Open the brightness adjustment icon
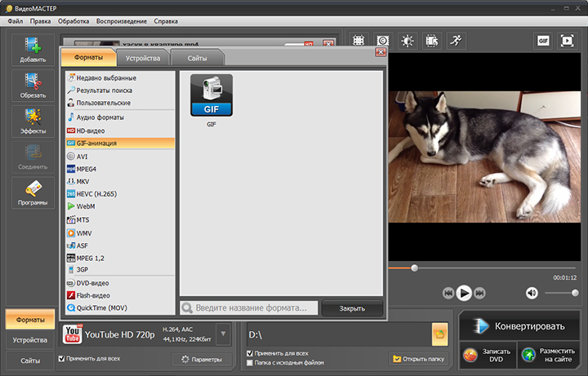 pyautogui.click(x=408, y=41)
